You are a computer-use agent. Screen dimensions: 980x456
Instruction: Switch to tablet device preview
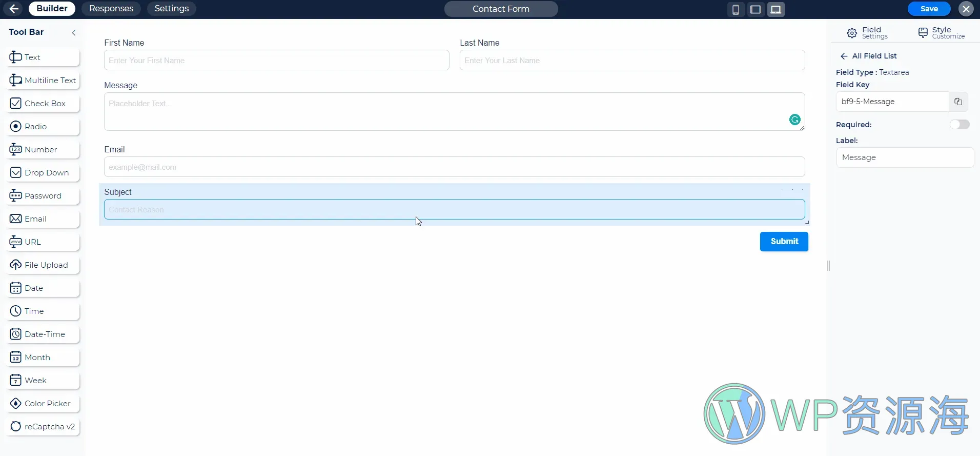click(x=756, y=9)
